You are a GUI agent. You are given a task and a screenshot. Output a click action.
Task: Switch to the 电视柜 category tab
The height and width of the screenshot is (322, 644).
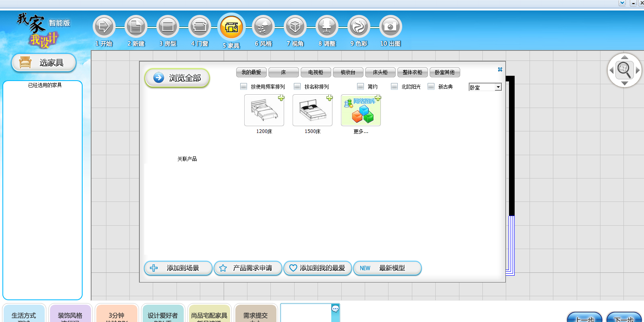(316, 72)
